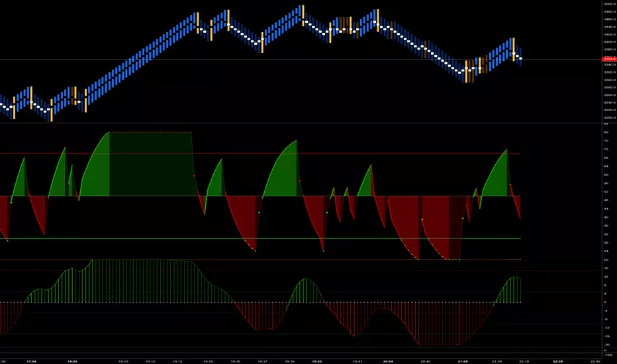Click the oscillator axis value 80
Image resolution: width=617 pixels, height=364 pixels.
(606, 132)
